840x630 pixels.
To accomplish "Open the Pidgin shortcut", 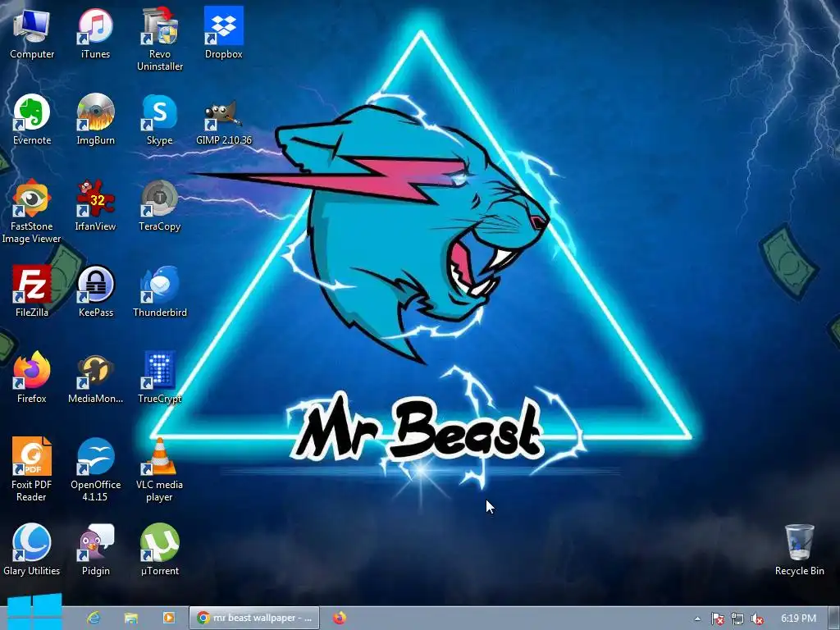I will click(x=95, y=550).
